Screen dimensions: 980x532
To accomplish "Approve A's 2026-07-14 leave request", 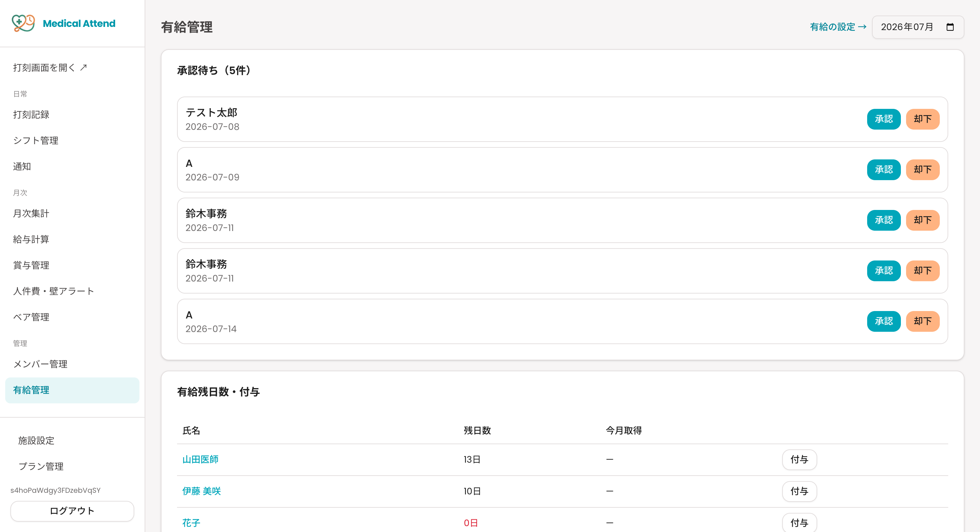I will pos(884,321).
